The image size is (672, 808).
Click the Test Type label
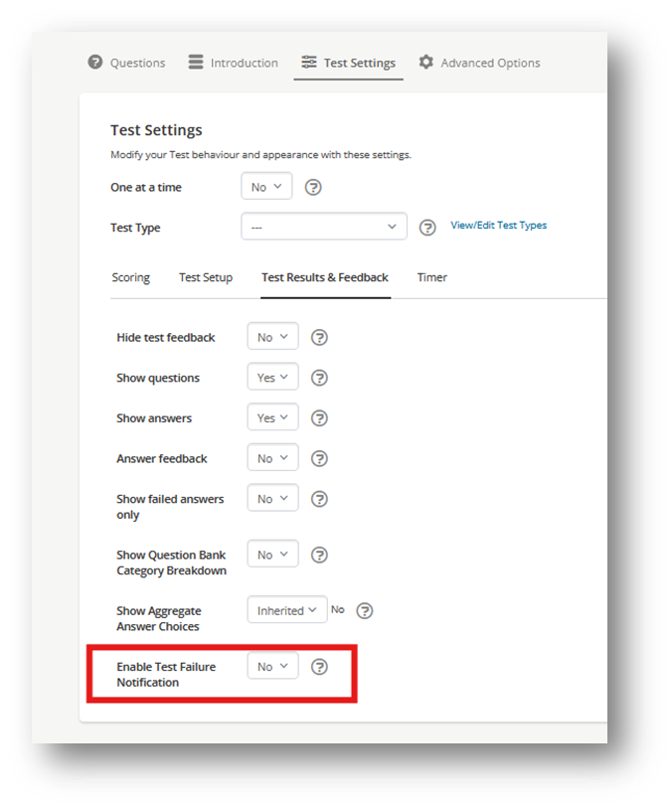[135, 228]
